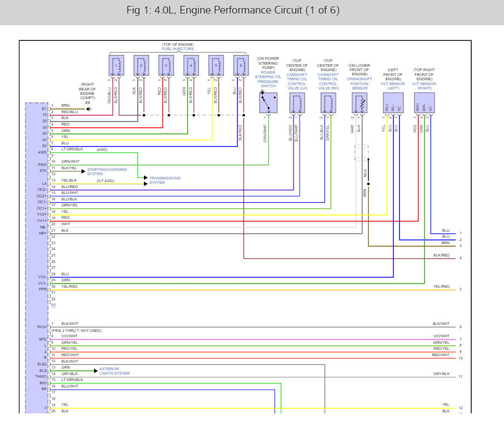The width and height of the screenshot is (504, 429).
Task: Click the 'YEL/BLK' label at pin 13
Action: click(69, 180)
